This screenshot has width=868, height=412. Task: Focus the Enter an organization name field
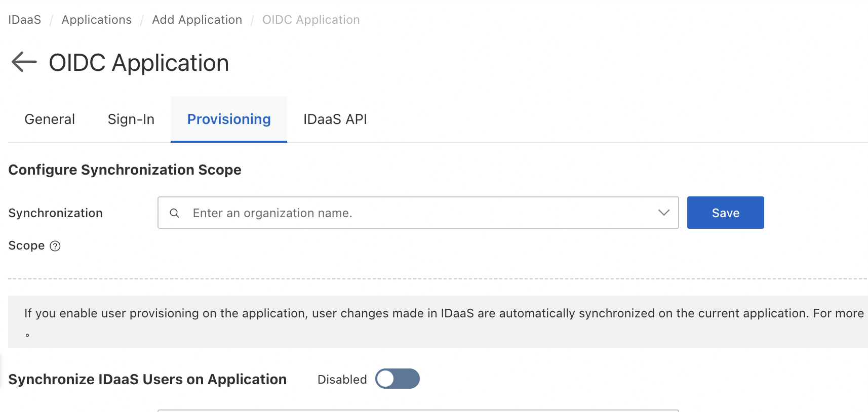tap(415, 213)
